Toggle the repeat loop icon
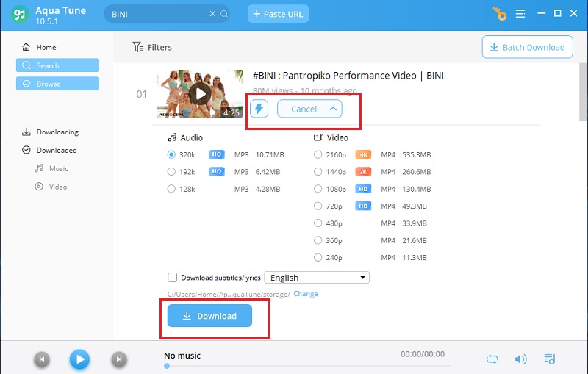The width and height of the screenshot is (588, 374). click(492, 359)
